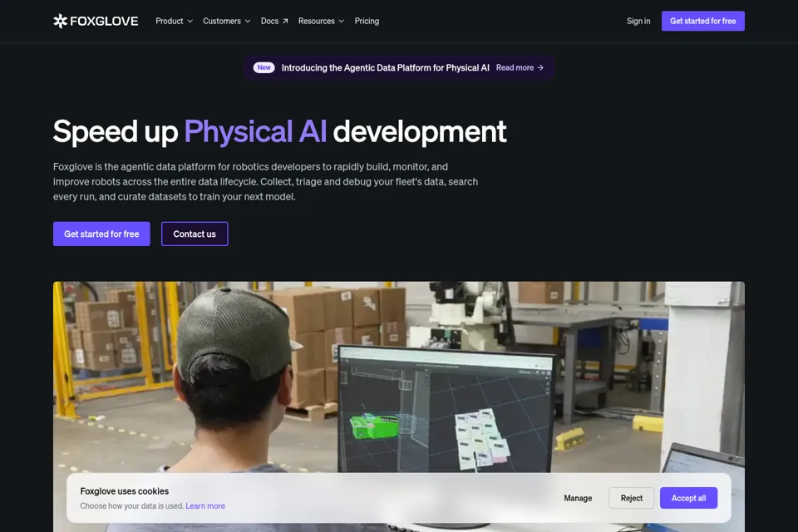This screenshot has height=532, width=798.
Task: Open cookie Learn more link
Action: point(205,505)
